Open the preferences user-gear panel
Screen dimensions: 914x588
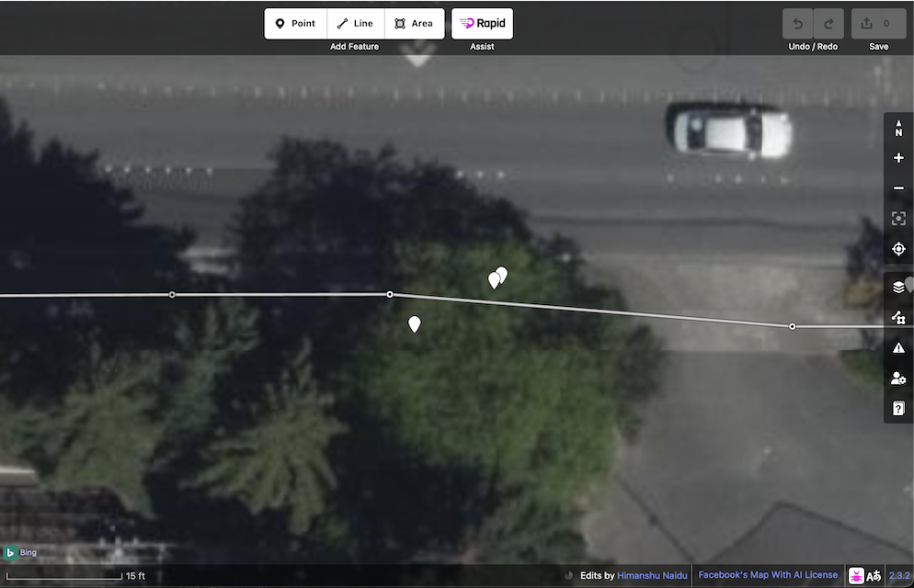tap(898, 378)
